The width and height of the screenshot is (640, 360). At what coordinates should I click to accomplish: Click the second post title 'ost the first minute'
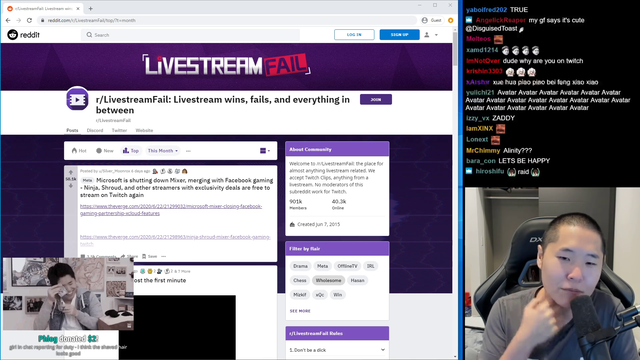click(160, 280)
